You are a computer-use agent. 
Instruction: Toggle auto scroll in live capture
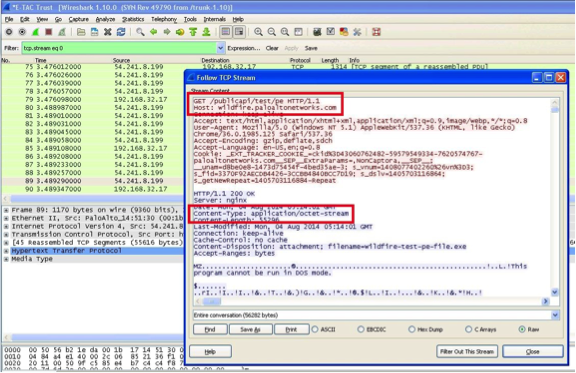pyautogui.click(x=239, y=32)
